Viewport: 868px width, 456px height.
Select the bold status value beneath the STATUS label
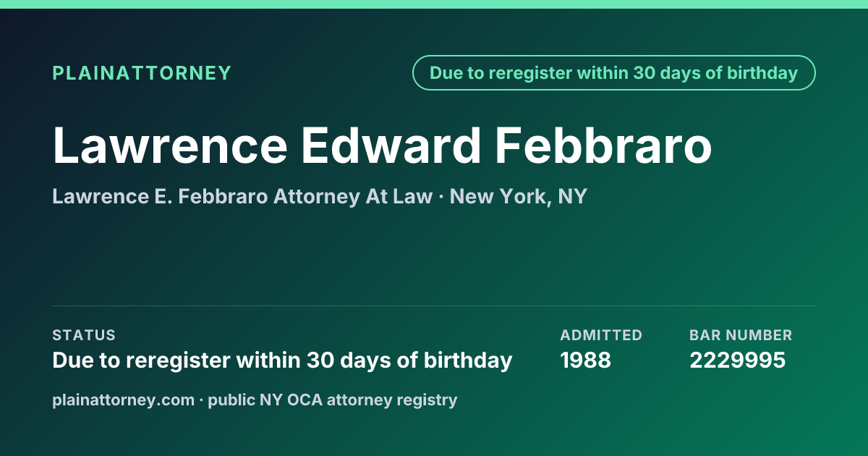[x=282, y=360]
